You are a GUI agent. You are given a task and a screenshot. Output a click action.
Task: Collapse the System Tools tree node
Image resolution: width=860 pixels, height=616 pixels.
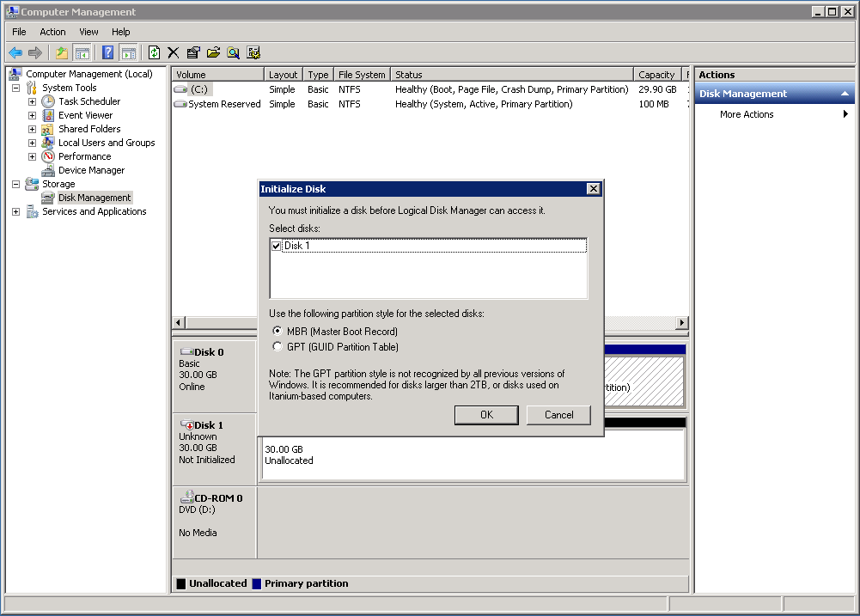tap(16, 88)
